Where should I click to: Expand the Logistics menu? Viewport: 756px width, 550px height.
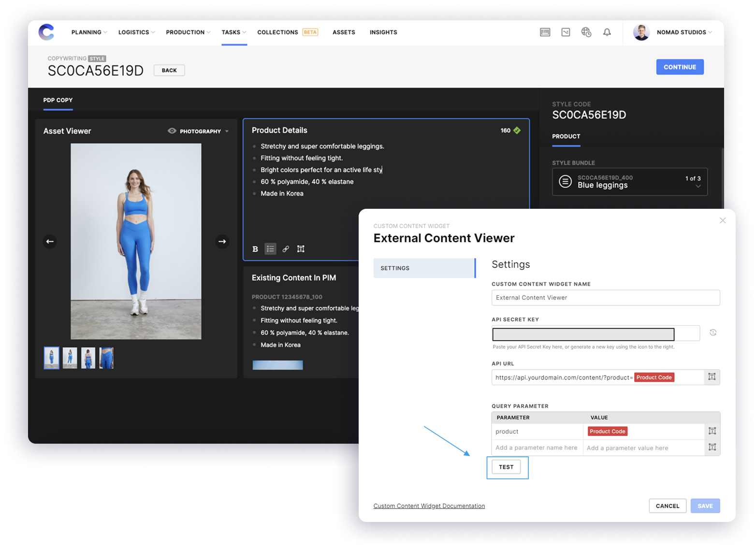136,32
